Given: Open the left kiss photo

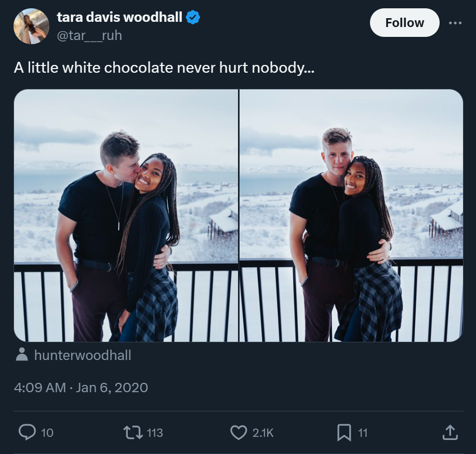Looking at the screenshot, I should pos(126,216).
